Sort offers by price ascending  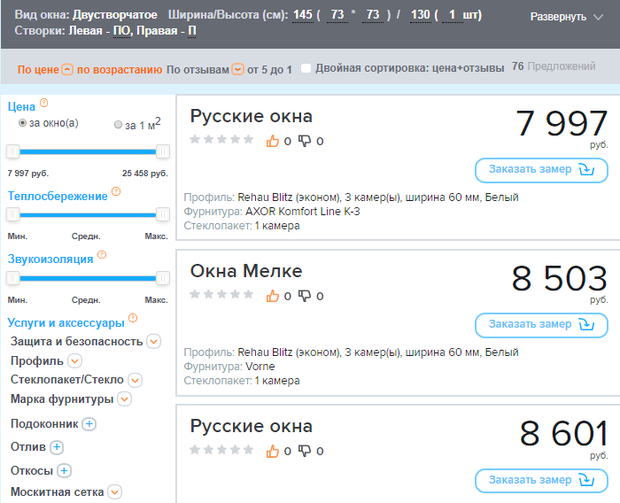point(90,70)
